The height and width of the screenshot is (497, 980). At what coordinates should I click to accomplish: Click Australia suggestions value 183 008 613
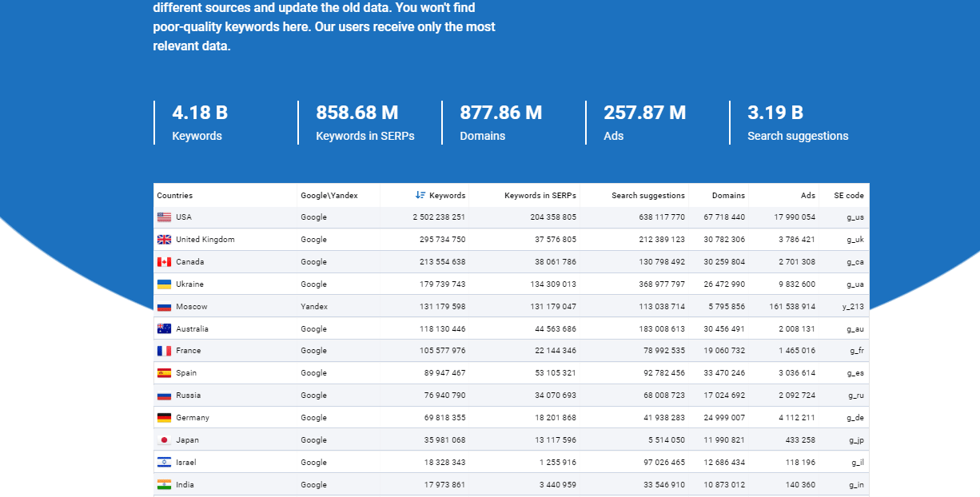click(662, 329)
